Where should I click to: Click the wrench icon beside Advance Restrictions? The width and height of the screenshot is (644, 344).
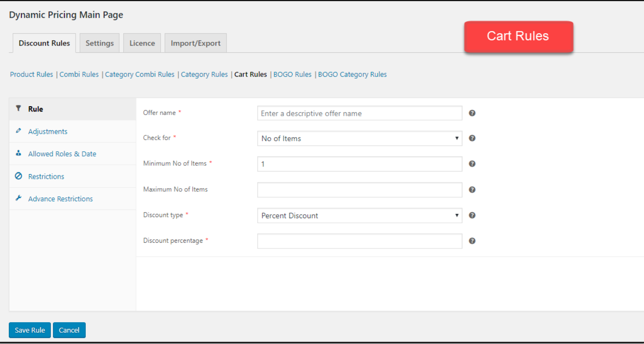coord(18,198)
